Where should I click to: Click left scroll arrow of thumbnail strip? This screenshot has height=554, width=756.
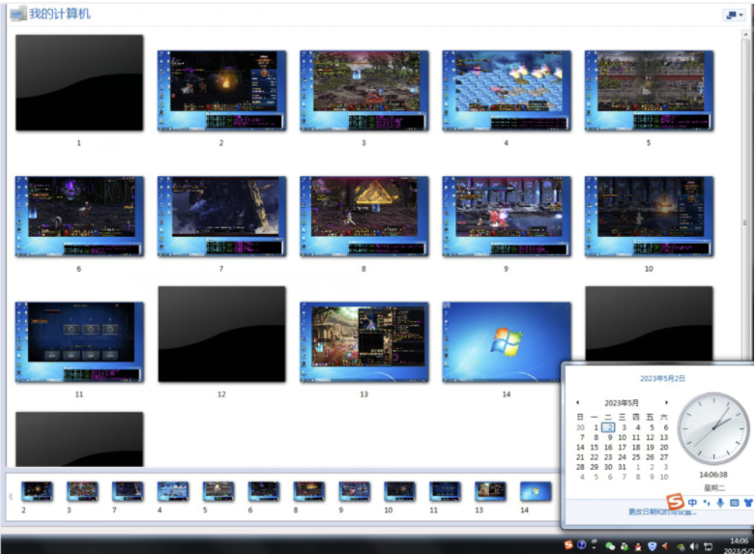(x=10, y=496)
